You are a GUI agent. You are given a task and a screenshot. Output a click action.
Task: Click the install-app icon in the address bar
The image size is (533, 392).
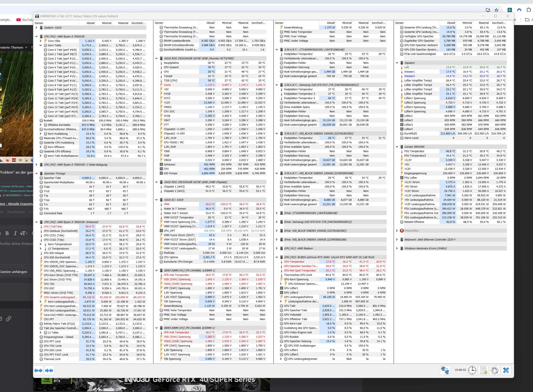point(488,10)
